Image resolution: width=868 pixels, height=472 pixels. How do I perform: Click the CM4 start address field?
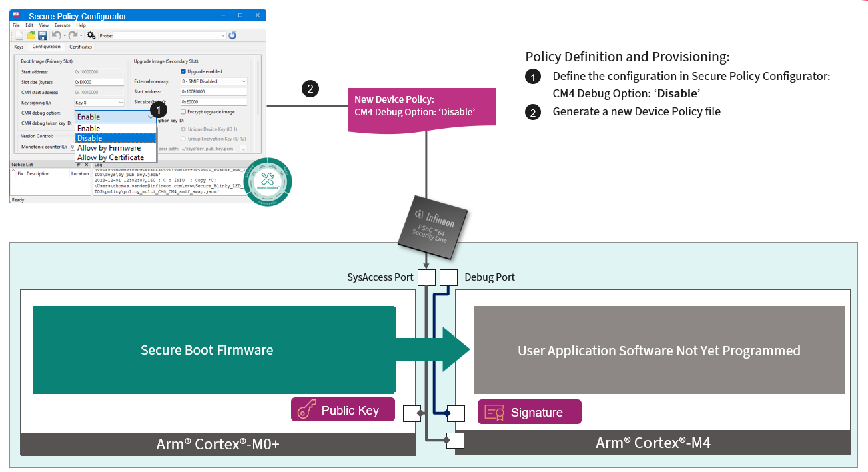coord(99,92)
